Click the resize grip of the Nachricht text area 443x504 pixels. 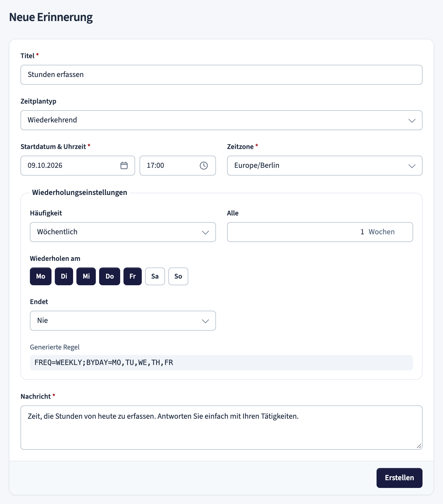(419, 446)
